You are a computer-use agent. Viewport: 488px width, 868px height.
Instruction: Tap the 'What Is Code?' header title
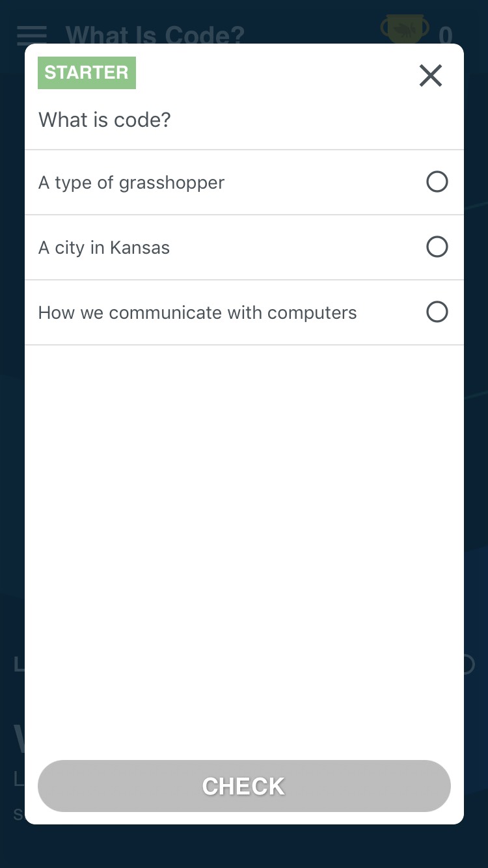tap(155, 34)
